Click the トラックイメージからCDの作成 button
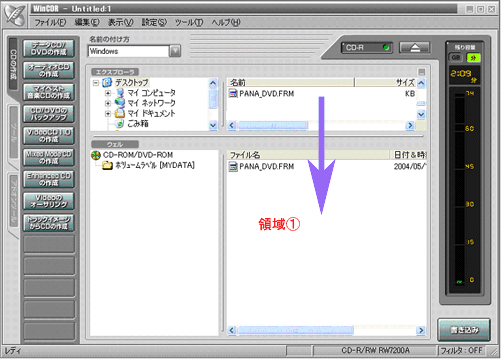Image resolution: width=502 pixels, height=360 pixels. point(49,223)
